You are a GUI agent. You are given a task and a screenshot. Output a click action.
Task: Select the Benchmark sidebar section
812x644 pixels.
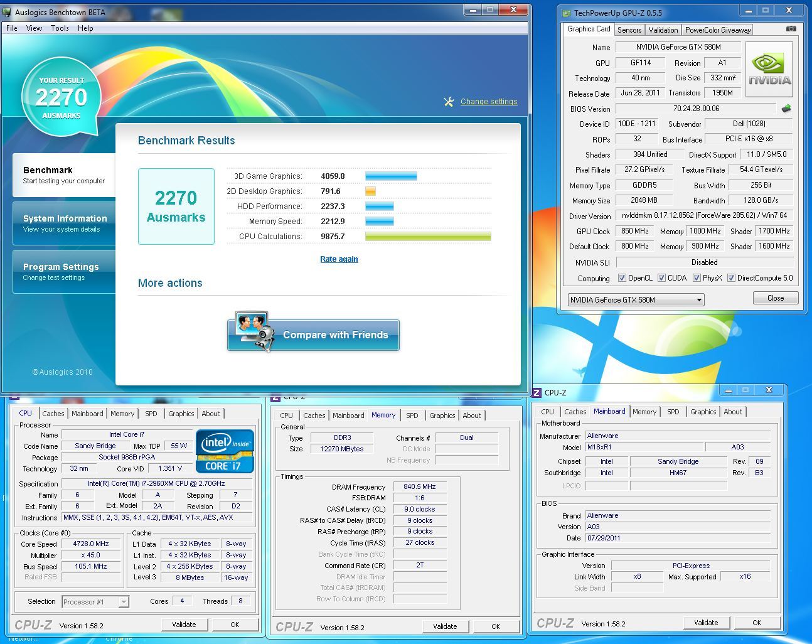point(64,175)
